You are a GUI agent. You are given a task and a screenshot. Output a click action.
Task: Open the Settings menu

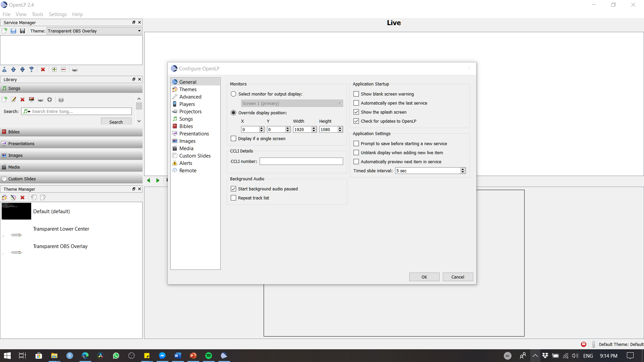57,14
